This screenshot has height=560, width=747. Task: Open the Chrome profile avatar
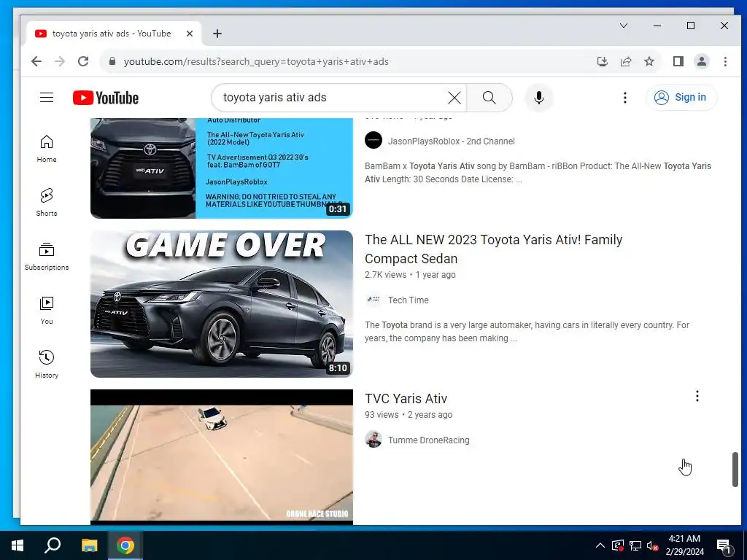pos(702,61)
